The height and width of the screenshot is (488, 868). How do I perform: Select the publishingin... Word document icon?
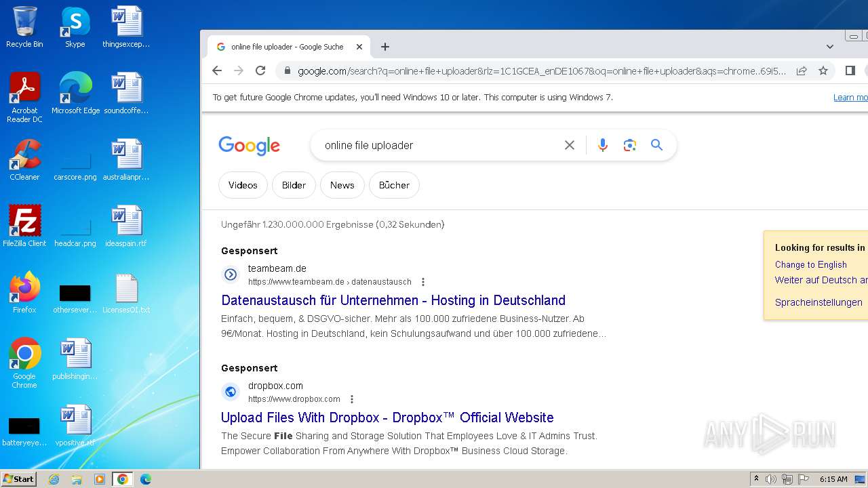pos(75,359)
